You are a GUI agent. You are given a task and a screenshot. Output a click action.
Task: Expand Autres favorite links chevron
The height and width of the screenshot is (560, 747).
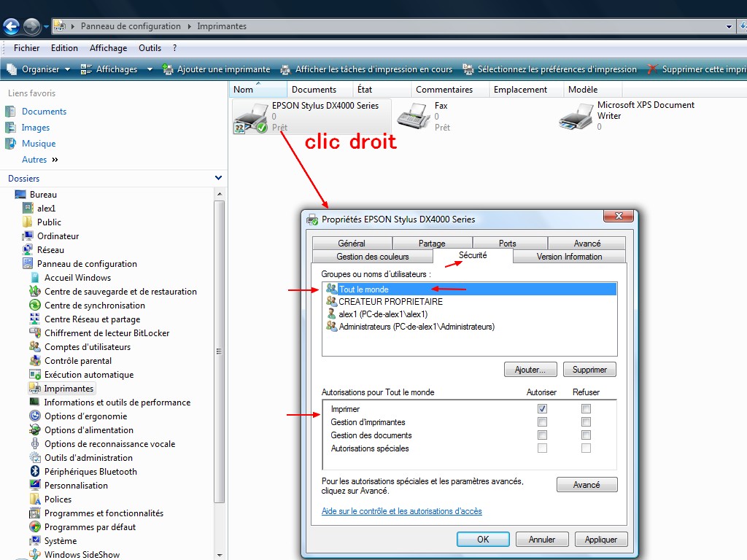click(55, 160)
